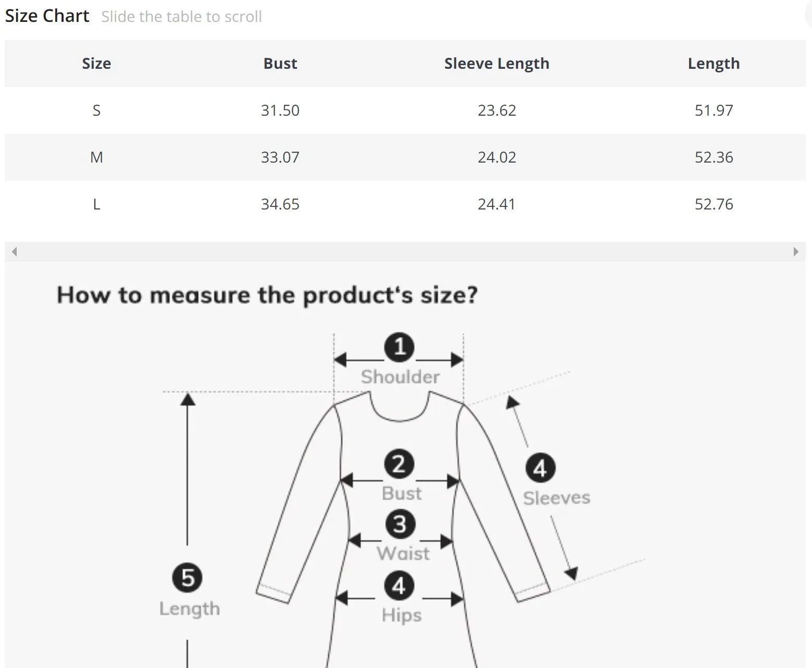Screen dimensions: 812x668
Task: Click the number 3 Waist marker
Action: (x=400, y=524)
